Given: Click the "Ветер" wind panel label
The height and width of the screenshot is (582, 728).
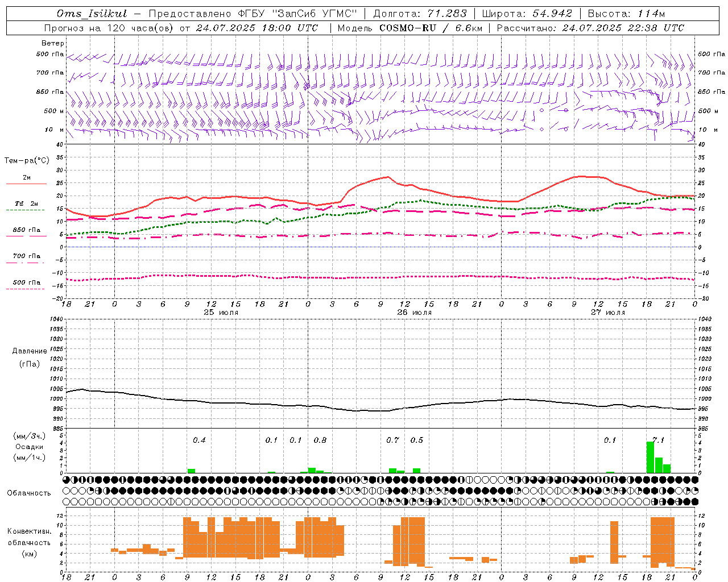Looking at the screenshot, I should 53,43.
